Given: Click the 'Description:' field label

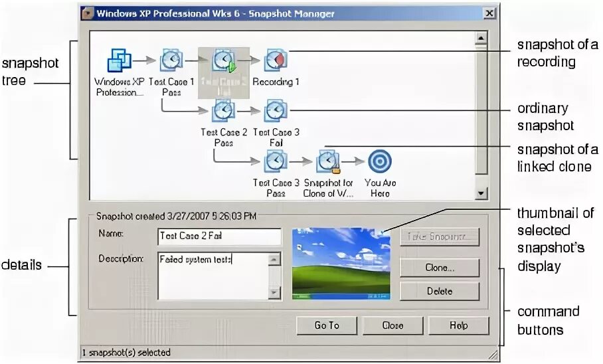Looking at the screenshot, I should point(121,258).
